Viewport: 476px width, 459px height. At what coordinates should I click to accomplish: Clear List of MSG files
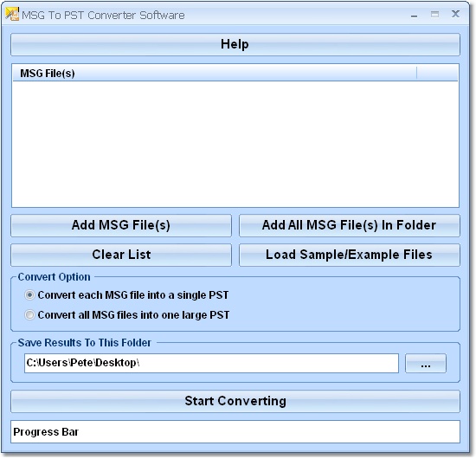[121, 255]
